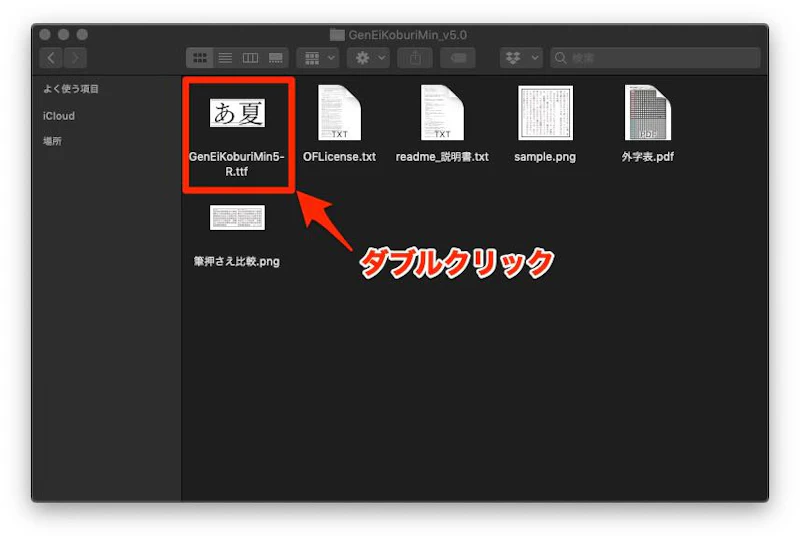
Task: Click the folder icon in the title bar
Action: pyautogui.click(x=337, y=35)
